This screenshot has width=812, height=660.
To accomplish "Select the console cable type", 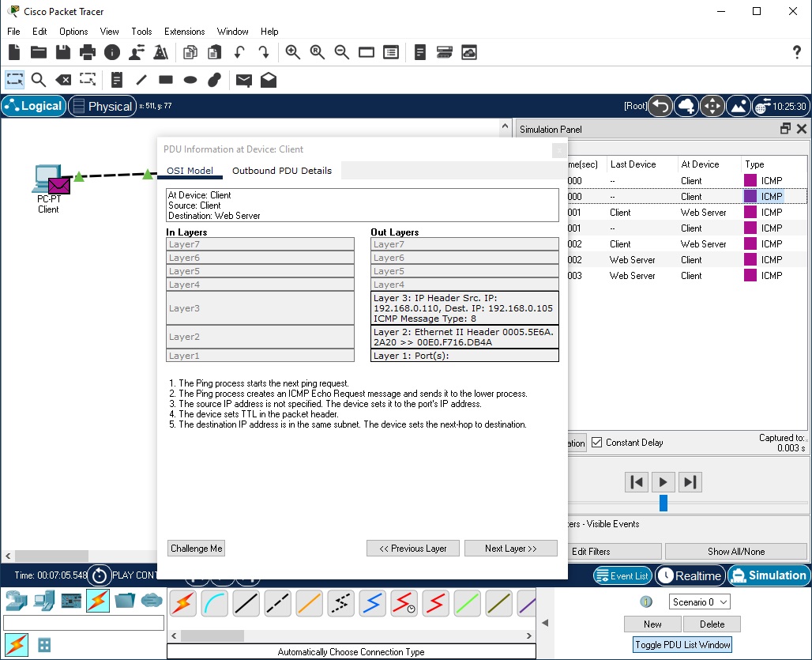I will click(214, 604).
